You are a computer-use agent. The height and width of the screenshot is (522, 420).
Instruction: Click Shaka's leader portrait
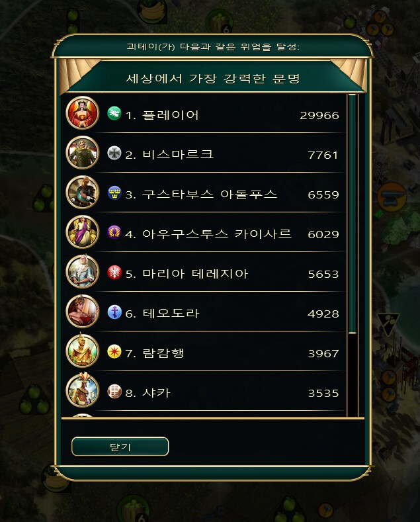pos(83,390)
